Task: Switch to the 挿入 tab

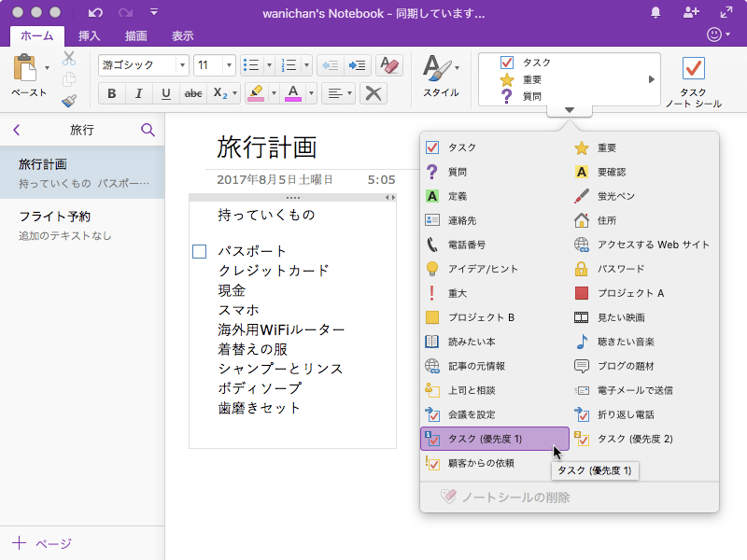Action: point(90,35)
